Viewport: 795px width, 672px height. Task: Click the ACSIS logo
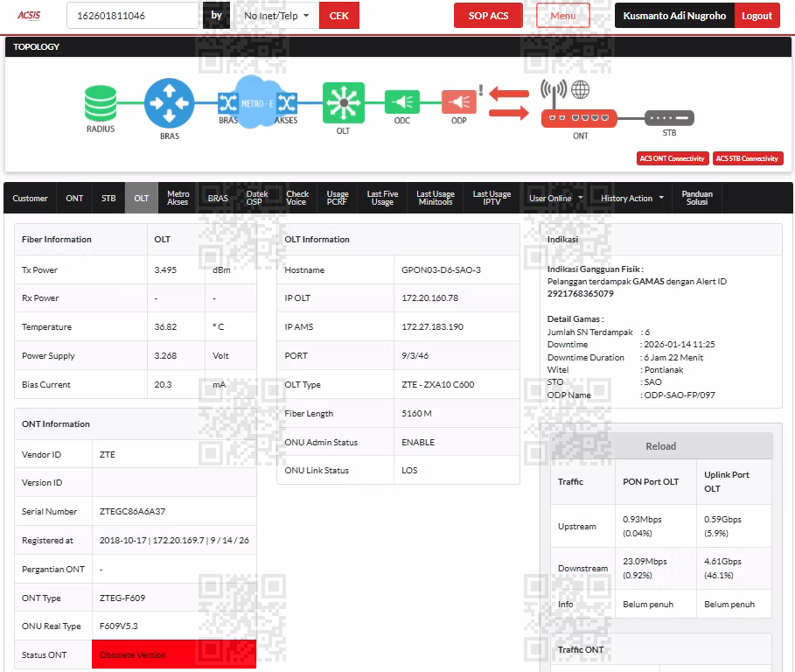click(29, 15)
